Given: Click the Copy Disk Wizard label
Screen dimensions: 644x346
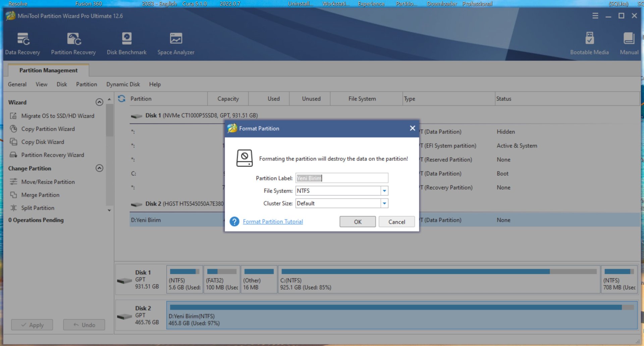Looking at the screenshot, I should 43,142.
